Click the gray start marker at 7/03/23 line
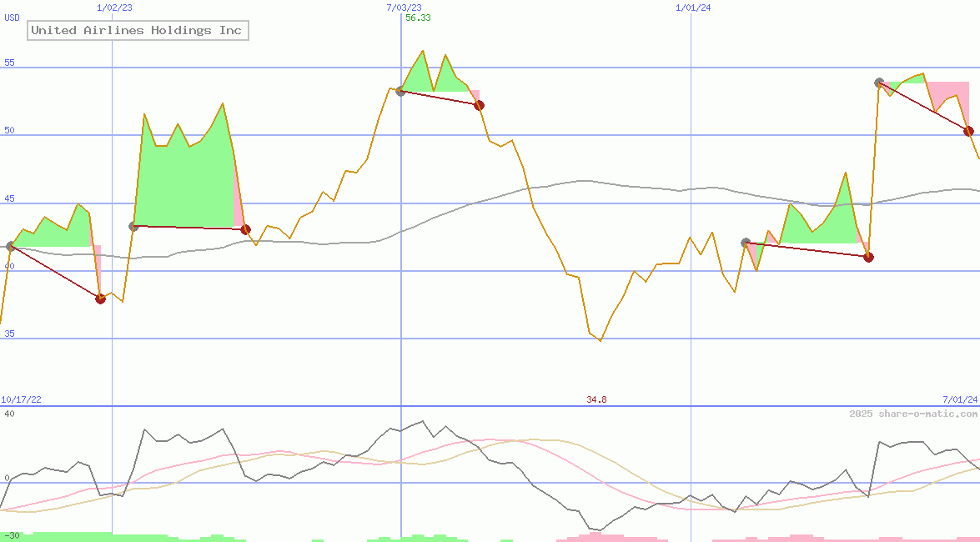 click(401, 91)
